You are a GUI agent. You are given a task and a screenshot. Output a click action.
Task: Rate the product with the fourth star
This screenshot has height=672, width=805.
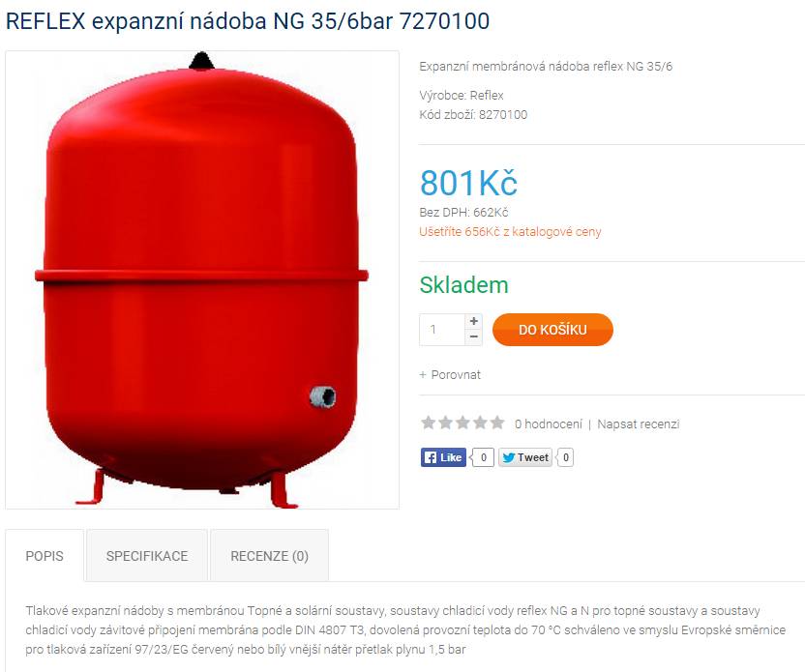(x=480, y=424)
